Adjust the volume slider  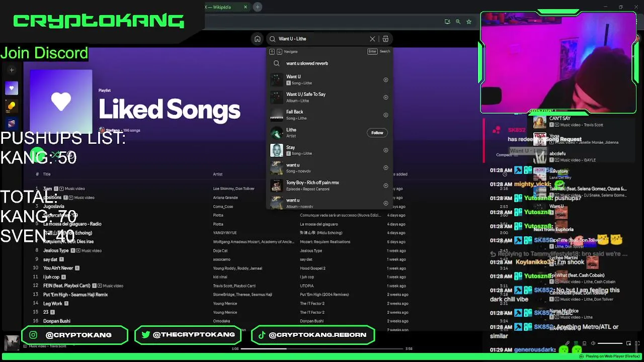(610, 343)
